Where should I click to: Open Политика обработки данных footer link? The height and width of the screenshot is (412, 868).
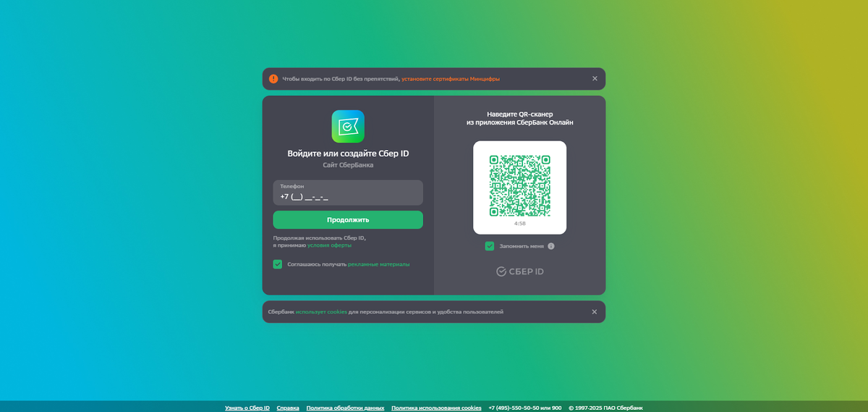tap(345, 408)
